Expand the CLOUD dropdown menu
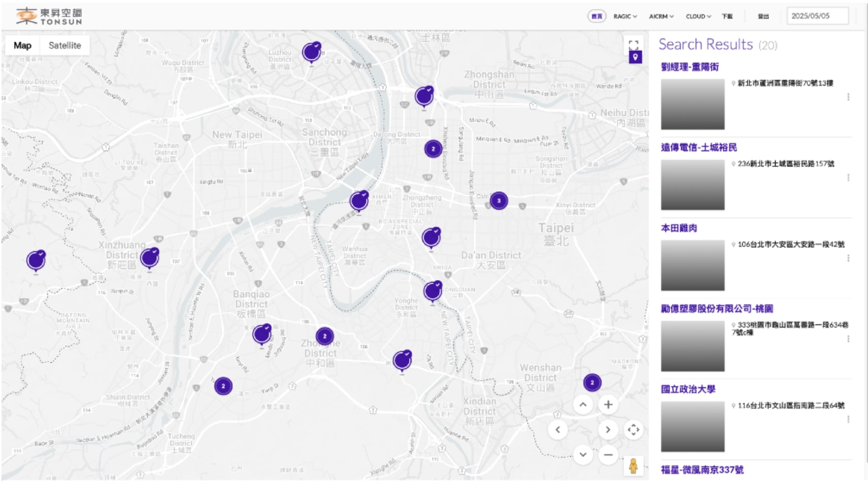This screenshot has width=868, height=482. pos(698,16)
